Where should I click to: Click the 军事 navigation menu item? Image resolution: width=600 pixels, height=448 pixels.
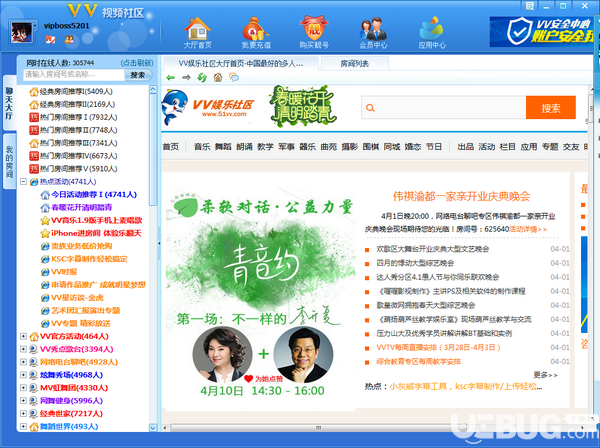click(x=286, y=147)
